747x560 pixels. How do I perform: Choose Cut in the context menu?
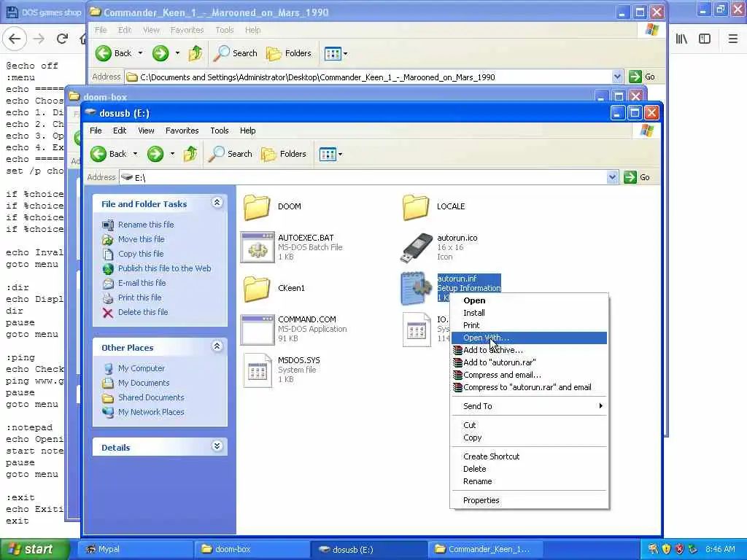[529, 425]
